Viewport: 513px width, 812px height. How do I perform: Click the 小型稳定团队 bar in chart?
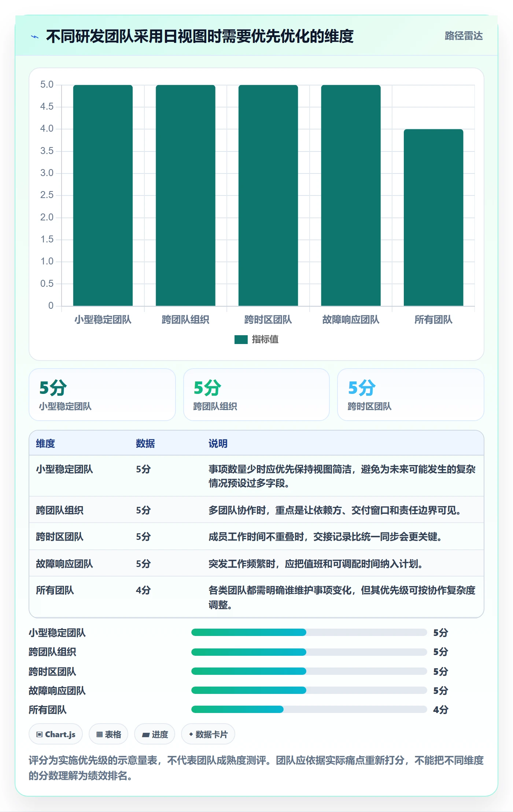103,195
